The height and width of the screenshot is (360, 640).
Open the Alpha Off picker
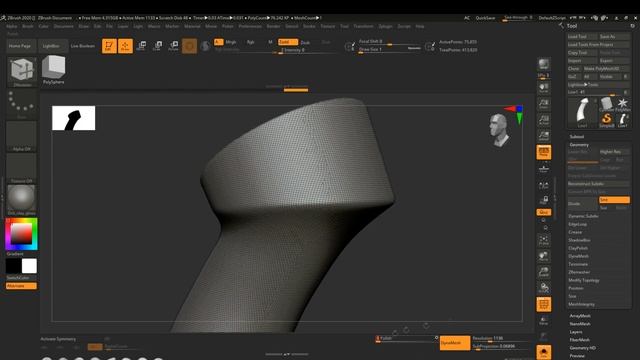pos(22,136)
